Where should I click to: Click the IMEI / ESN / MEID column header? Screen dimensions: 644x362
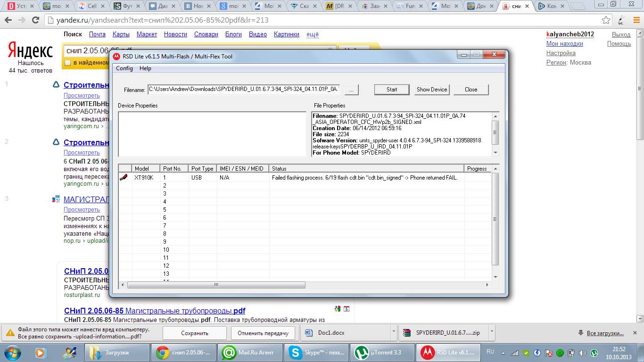coord(243,168)
